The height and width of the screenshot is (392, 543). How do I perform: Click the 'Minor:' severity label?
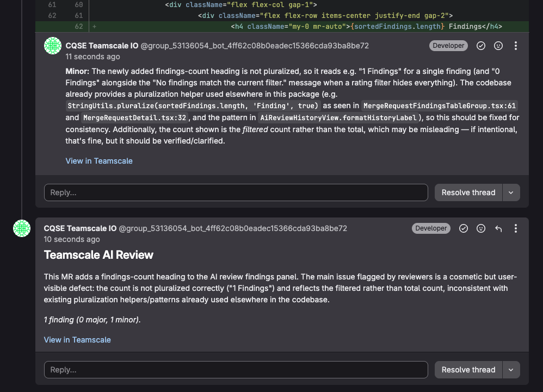pos(77,71)
